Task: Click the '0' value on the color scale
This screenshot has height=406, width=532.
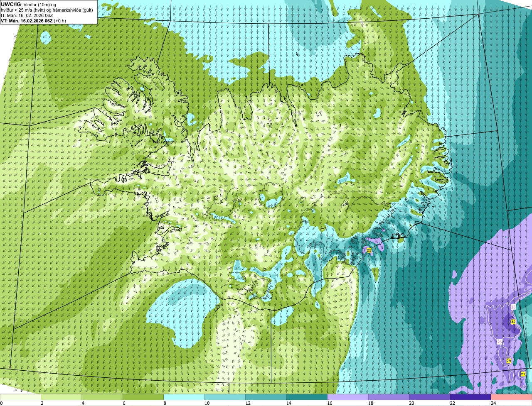Action: point(1,403)
